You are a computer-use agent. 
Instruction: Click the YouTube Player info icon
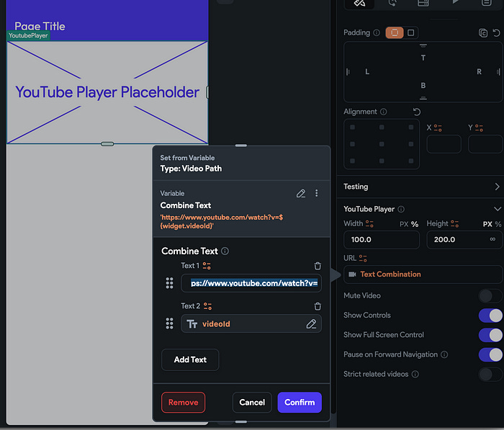(401, 210)
